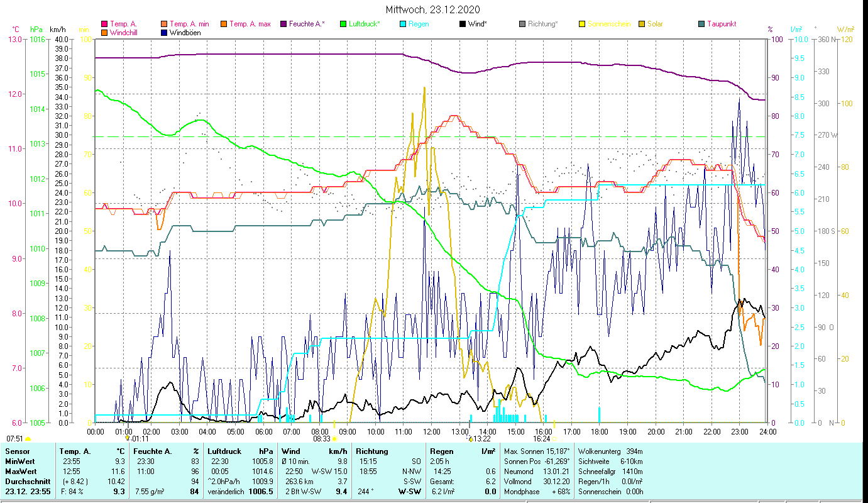Screen dimensions: 868x503
Task: Click the 23.12. 23:55 timestamp row label
Action: point(29,492)
